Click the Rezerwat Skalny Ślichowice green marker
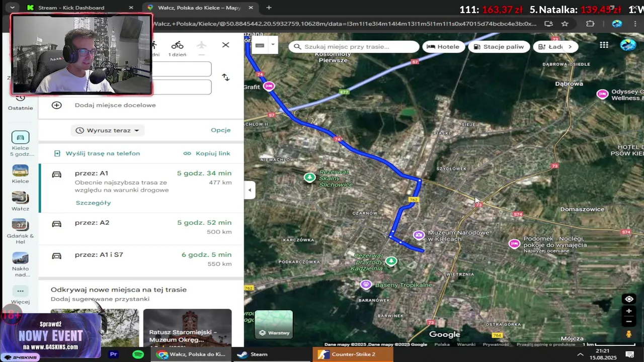Screen dimensions: 644x362 coord(310,177)
